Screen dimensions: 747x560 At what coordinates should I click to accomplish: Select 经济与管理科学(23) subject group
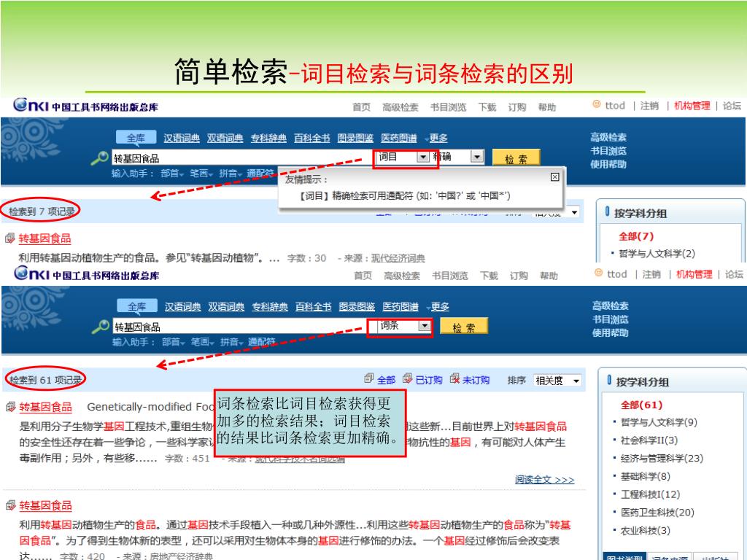(662, 458)
